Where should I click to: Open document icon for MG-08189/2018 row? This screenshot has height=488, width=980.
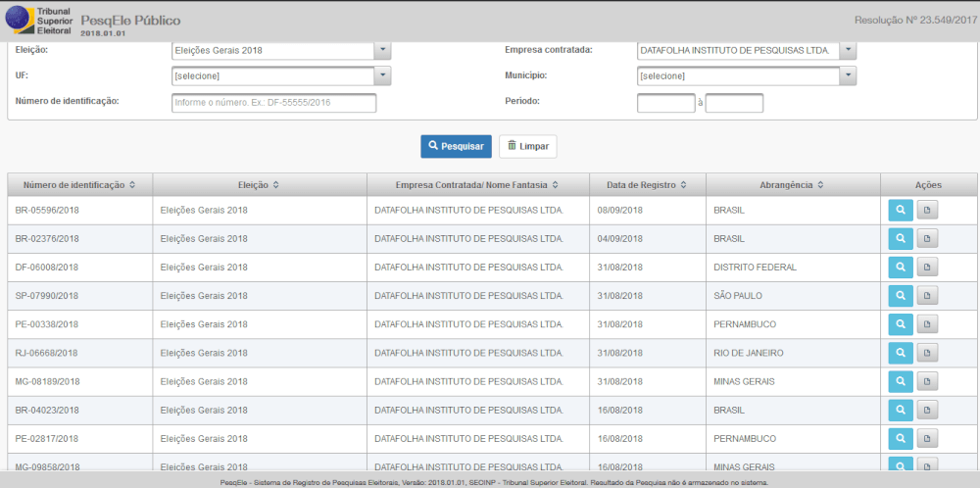pos(927,381)
